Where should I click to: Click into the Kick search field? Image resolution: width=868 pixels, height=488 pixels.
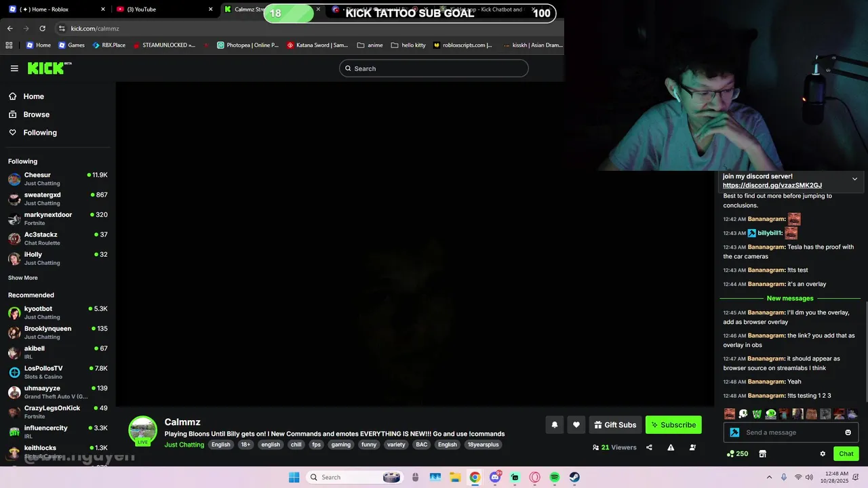point(433,68)
